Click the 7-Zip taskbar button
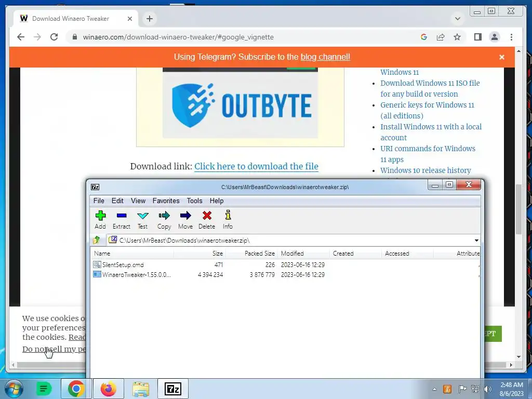 tap(172, 389)
